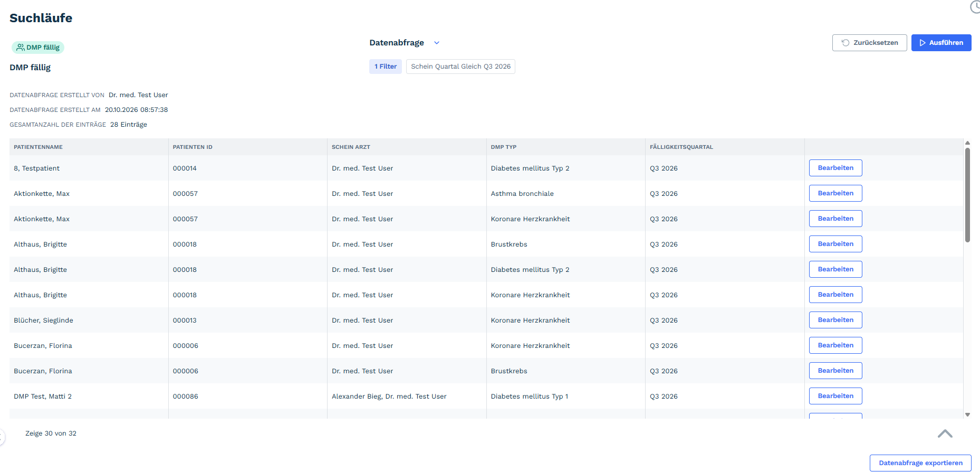The width and height of the screenshot is (980, 472).
Task: Edit Bucerzan, Florina Koronare Herzkrankheit row
Action: click(x=835, y=345)
